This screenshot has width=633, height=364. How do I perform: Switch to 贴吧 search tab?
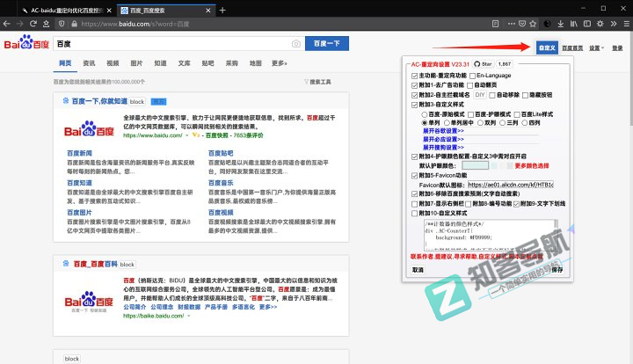(x=207, y=63)
